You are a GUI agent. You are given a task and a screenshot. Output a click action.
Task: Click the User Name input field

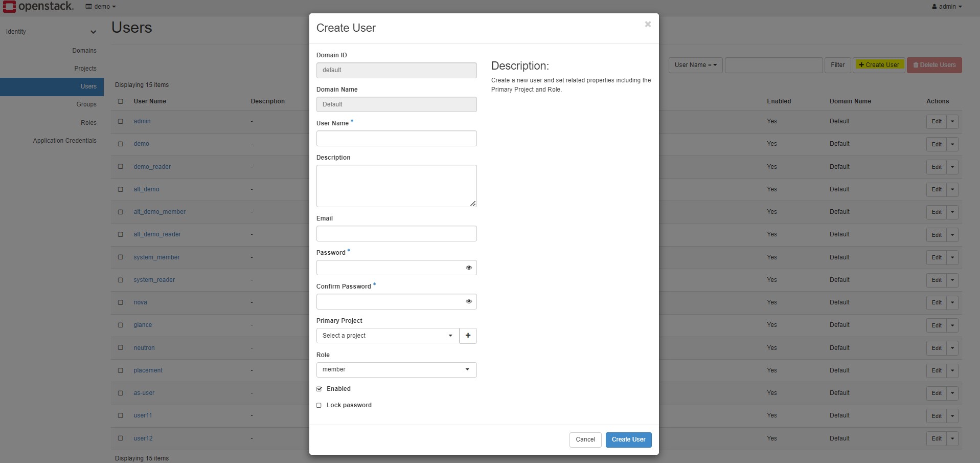click(x=396, y=138)
